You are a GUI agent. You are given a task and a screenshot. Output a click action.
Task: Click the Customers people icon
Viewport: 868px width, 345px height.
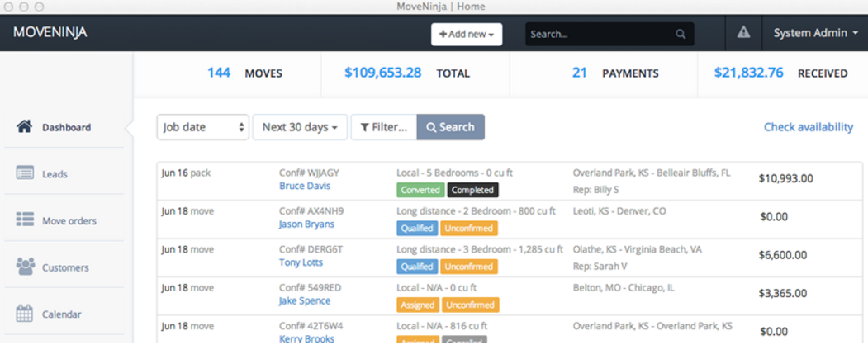(25, 267)
